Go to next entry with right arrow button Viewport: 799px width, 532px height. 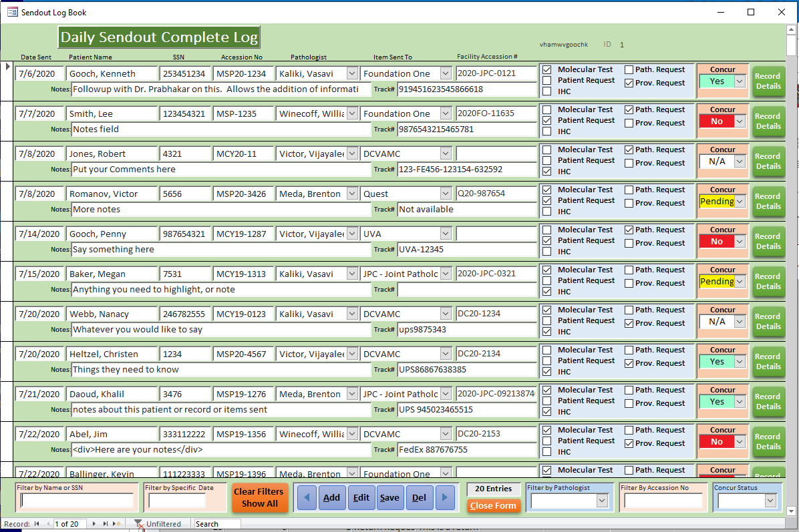coord(444,497)
